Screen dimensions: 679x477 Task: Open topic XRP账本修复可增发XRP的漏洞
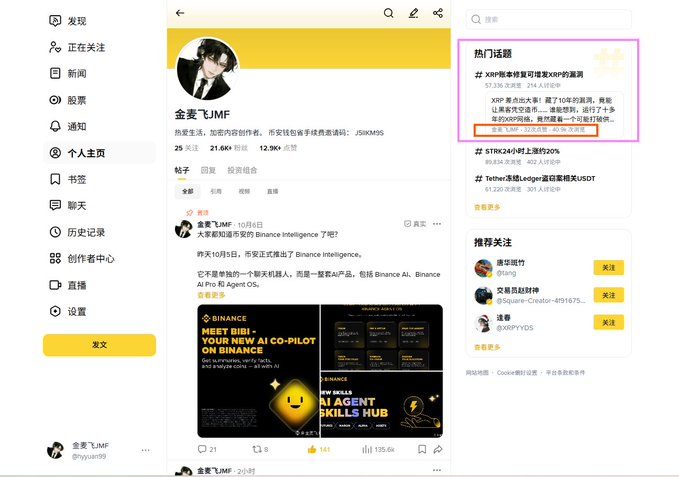(534, 74)
